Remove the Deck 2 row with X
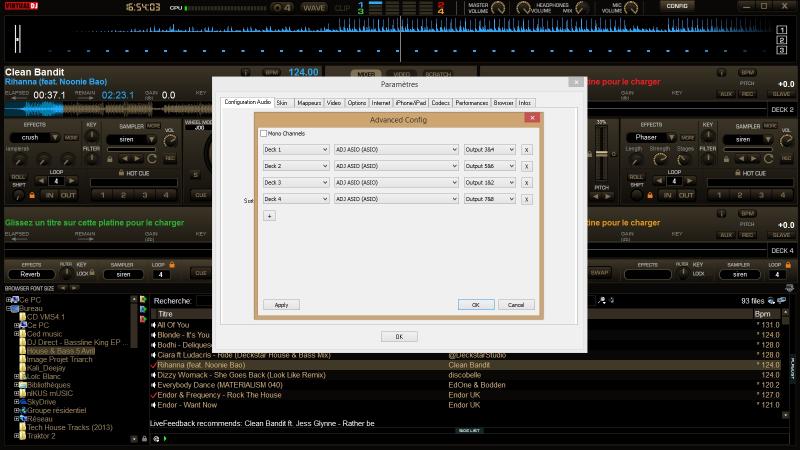 (527, 166)
